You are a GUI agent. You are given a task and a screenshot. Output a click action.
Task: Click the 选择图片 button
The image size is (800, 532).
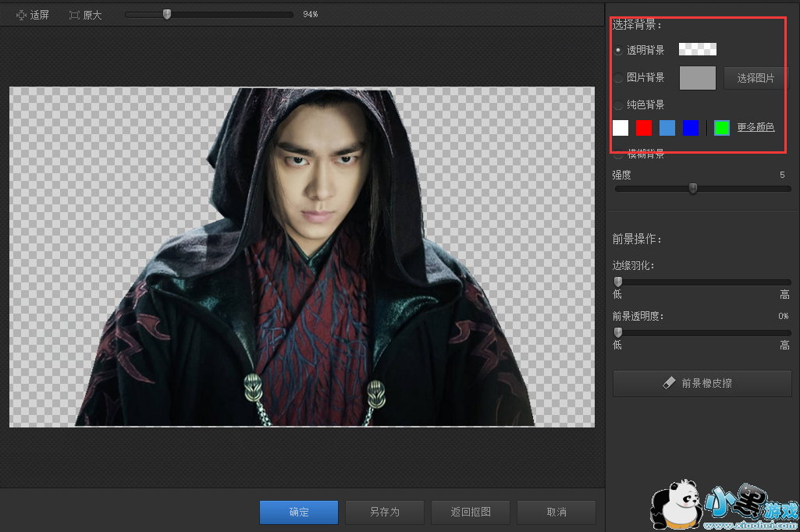pyautogui.click(x=756, y=78)
